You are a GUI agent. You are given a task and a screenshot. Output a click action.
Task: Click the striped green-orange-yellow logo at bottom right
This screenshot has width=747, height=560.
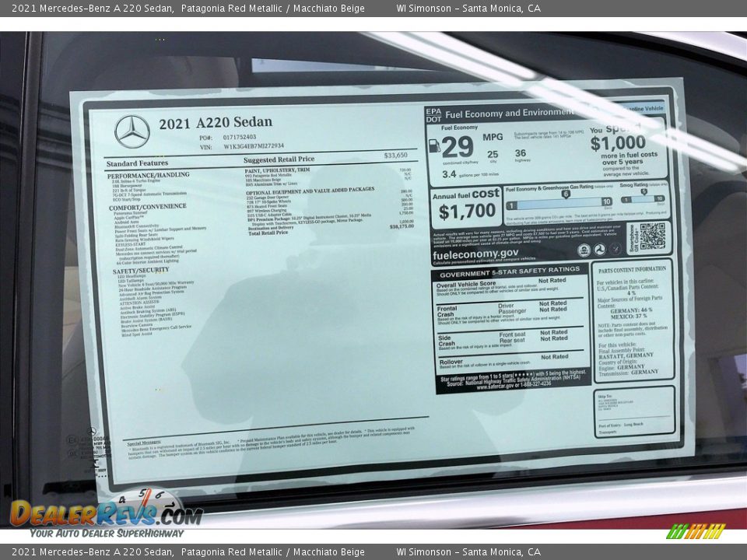click(695, 531)
